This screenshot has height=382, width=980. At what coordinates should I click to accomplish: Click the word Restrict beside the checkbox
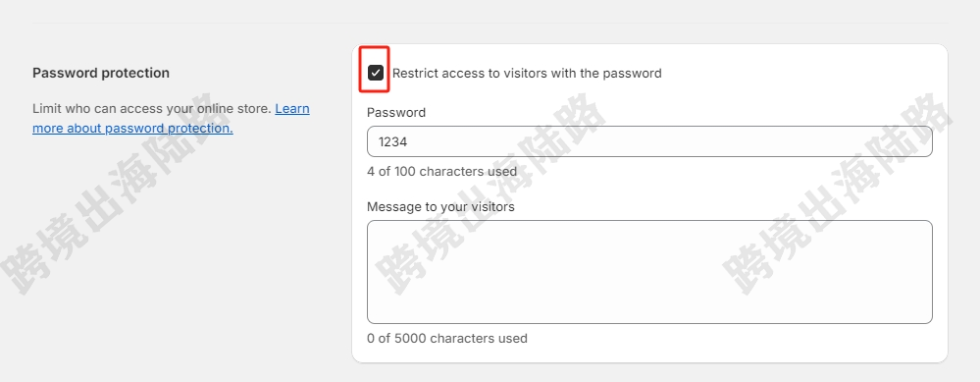coord(416,73)
